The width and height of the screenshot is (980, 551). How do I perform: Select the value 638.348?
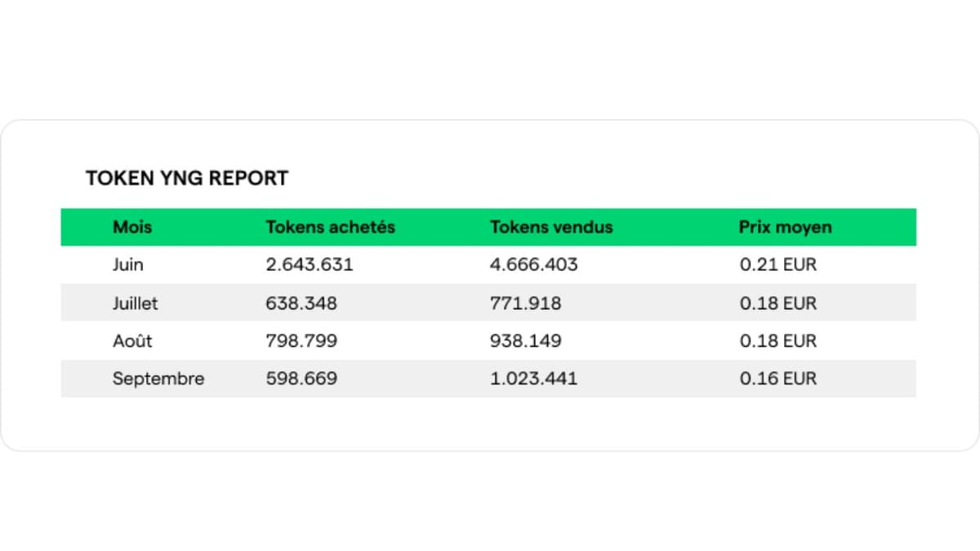click(301, 303)
